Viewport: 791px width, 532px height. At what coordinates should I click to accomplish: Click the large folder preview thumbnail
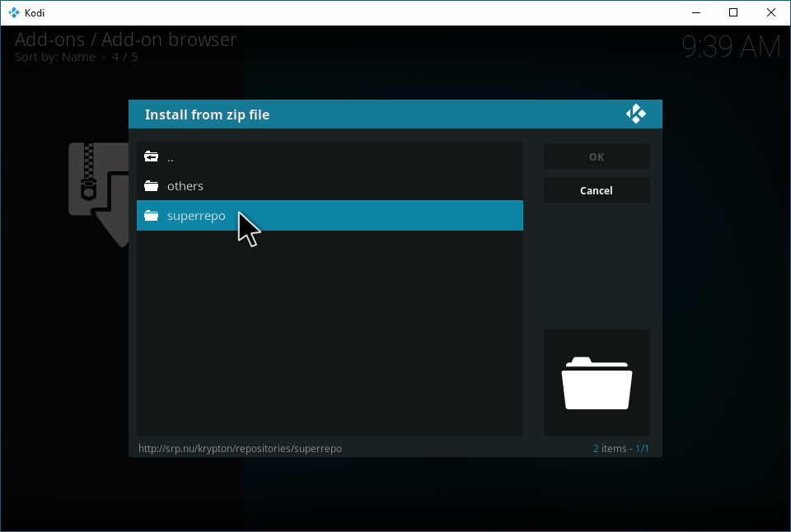(597, 383)
